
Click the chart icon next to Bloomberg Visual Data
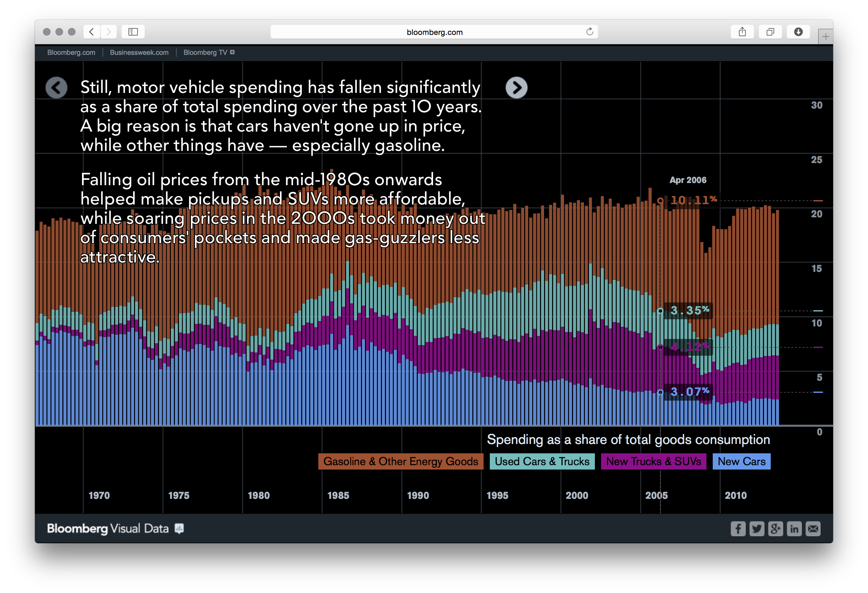[x=179, y=528]
